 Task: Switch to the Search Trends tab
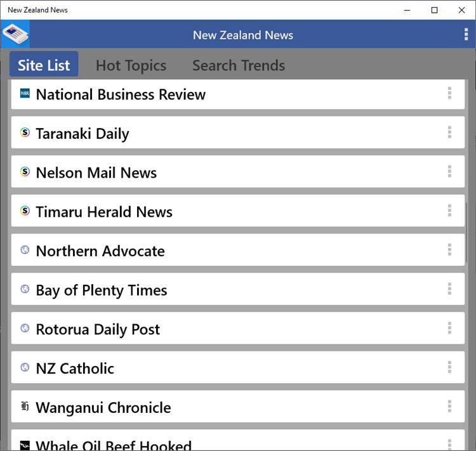[239, 65]
